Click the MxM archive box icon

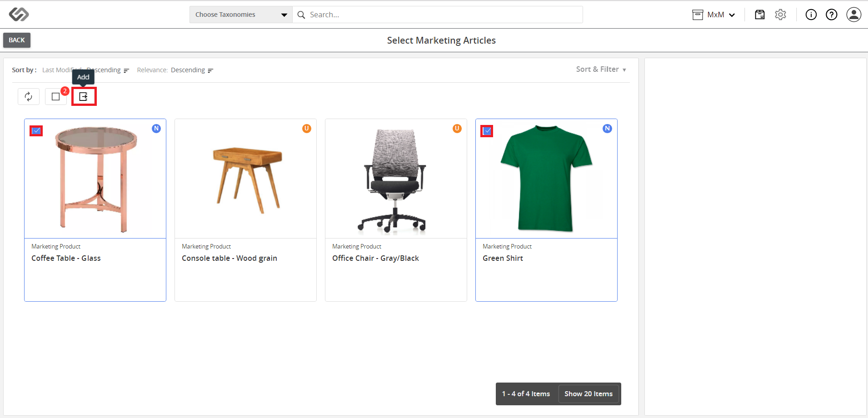pos(698,15)
